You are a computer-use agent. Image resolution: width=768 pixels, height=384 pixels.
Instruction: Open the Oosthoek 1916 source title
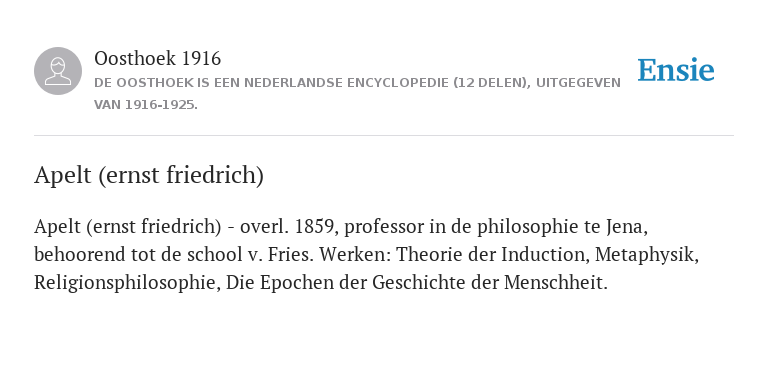[157, 58]
